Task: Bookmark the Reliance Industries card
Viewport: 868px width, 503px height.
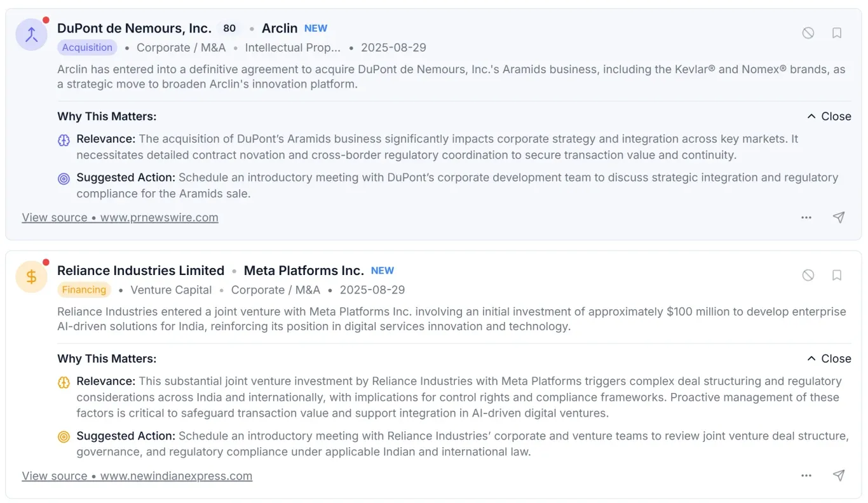Action: (837, 275)
